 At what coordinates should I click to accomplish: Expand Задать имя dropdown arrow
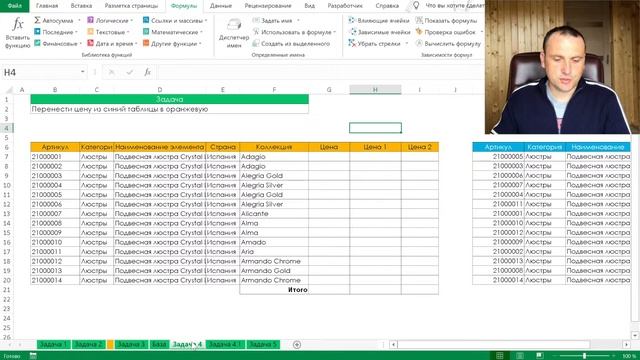tap(298, 20)
